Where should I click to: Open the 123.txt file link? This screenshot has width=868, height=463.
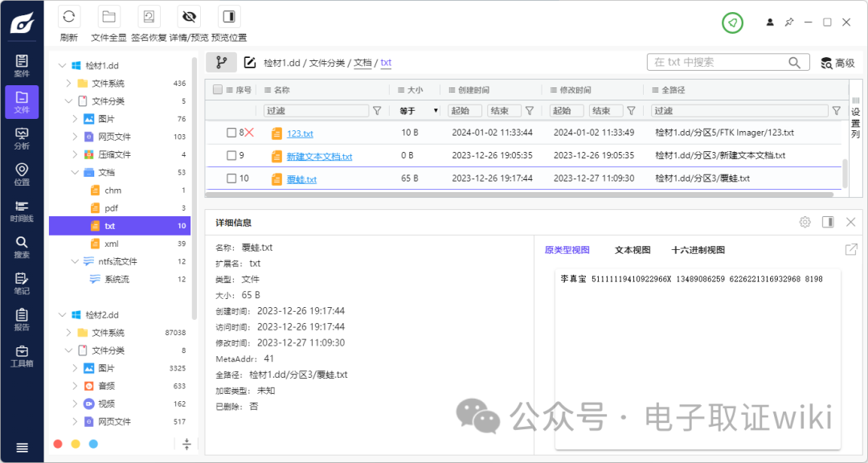click(300, 133)
